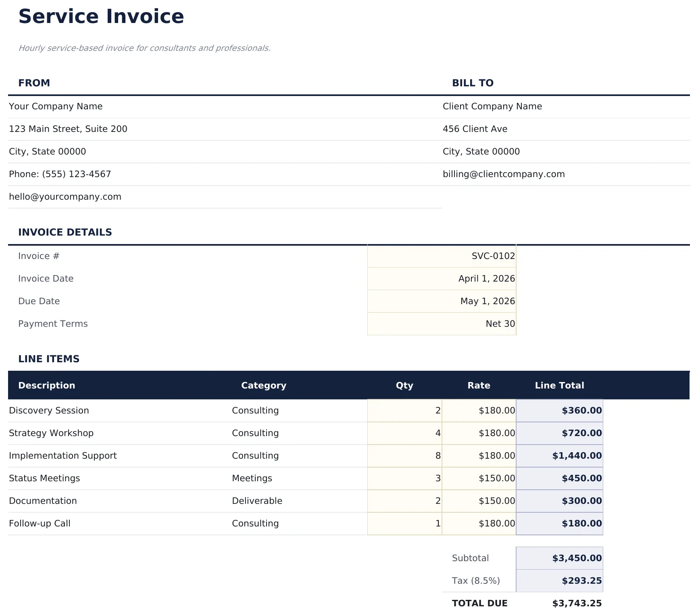Click the Consulting category for Strategy Workshop
This screenshot has width=698, height=616.
[x=255, y=433]
